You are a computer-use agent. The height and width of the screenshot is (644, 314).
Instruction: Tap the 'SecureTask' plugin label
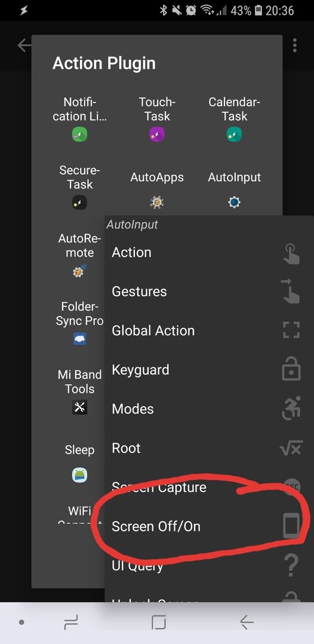click(80, 177)
